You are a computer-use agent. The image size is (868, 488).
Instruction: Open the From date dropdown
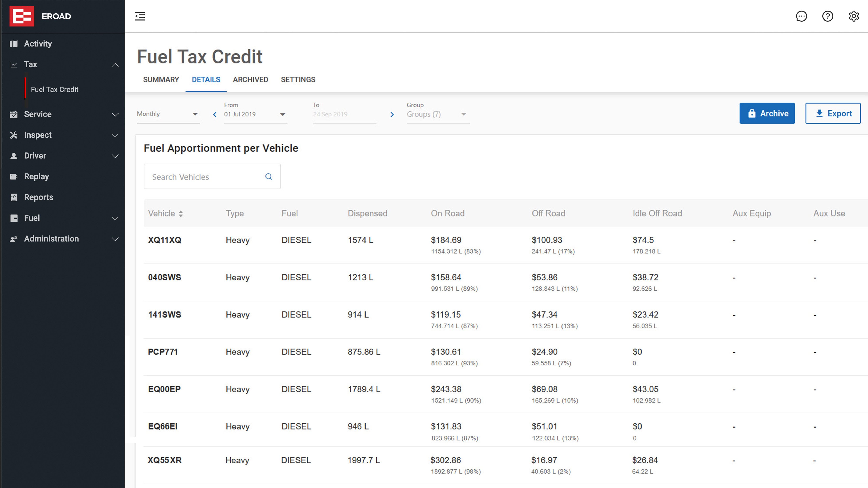[x=255, y=114]
